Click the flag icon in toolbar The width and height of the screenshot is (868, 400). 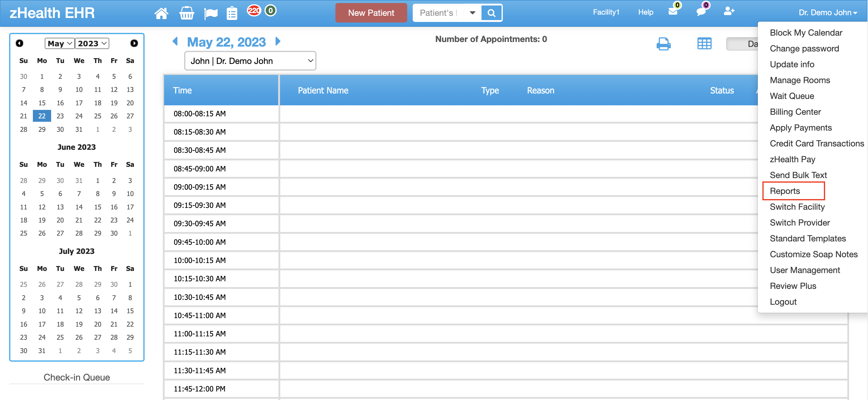tap(211, 13)
